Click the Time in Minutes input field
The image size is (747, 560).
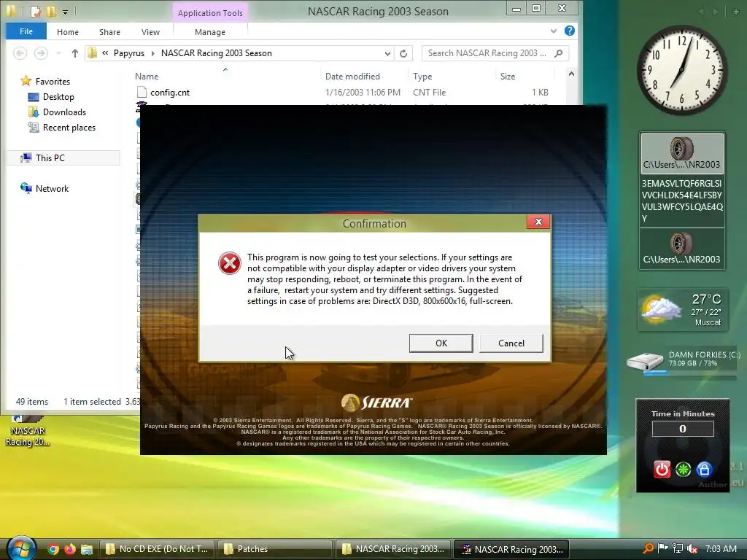683,429
